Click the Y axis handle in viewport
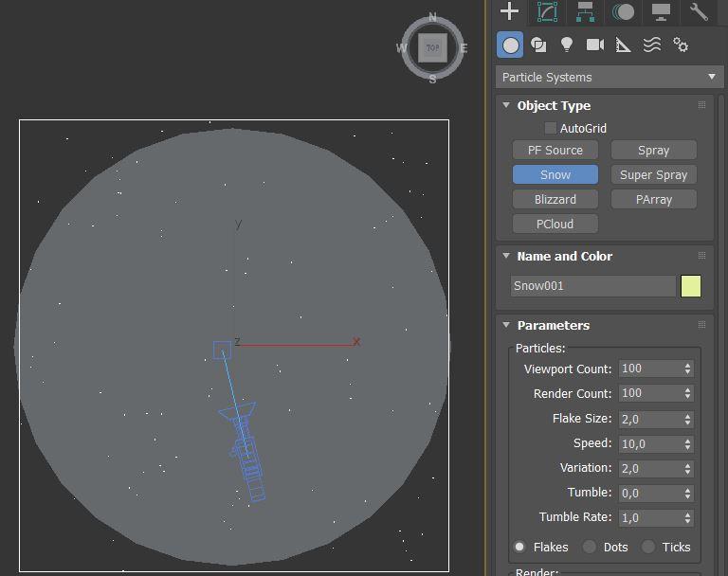Screen dimensions: 728x576 pos(238,224)
